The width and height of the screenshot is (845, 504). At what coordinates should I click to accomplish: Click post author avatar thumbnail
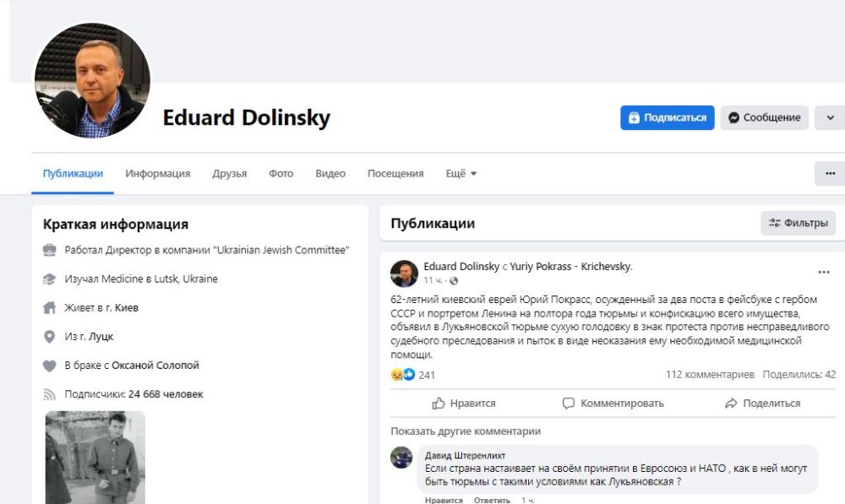click(x=404, y=274)
